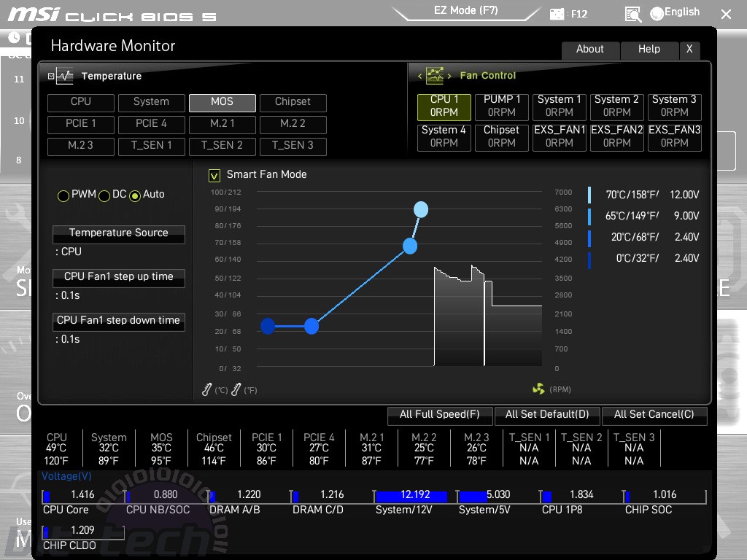
Task: Open the BIOS search icon
Action: point(632,15)
